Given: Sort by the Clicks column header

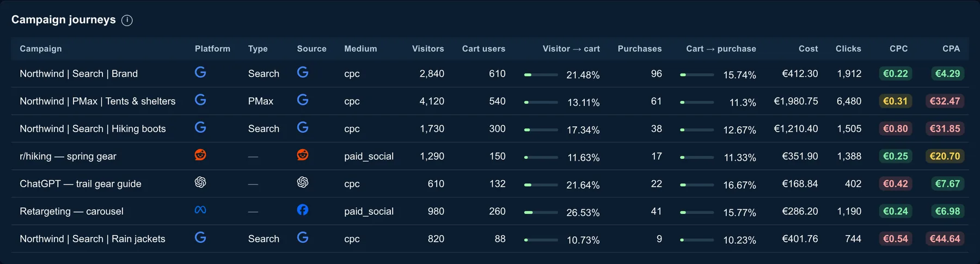Looking at the screenshot, I should click(848, 49).
